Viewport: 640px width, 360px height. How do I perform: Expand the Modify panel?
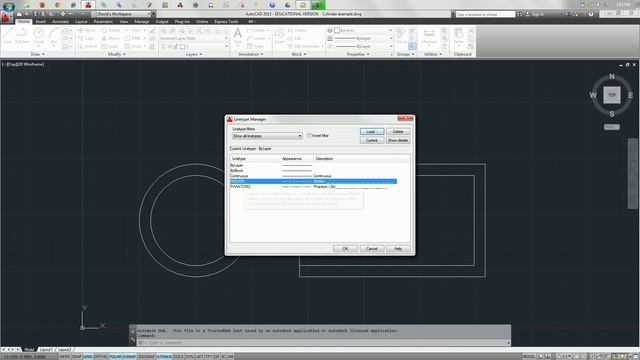pyautogui.click(x=117, y=54)
